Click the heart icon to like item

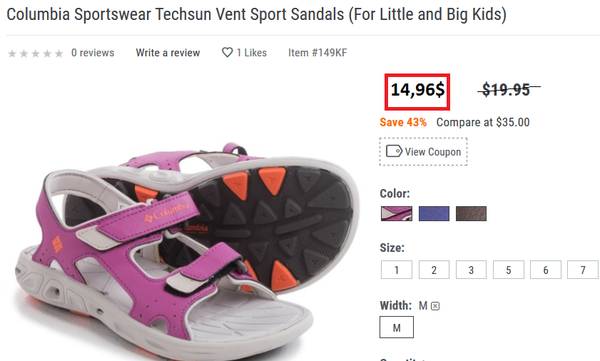(227, 52)
